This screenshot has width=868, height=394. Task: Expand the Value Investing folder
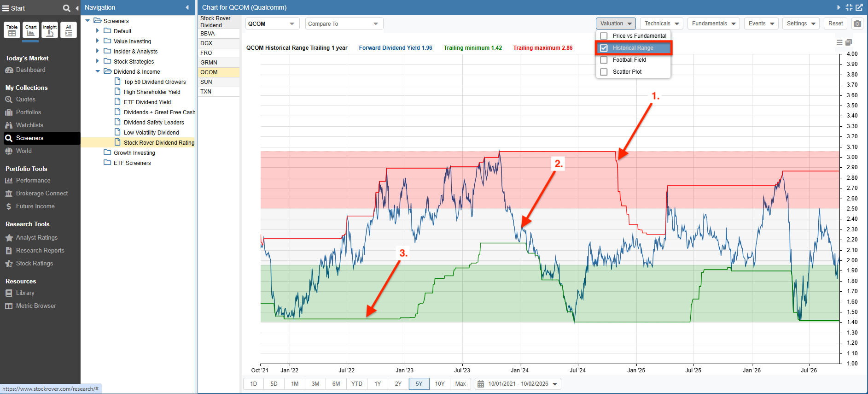pos(98,41)
